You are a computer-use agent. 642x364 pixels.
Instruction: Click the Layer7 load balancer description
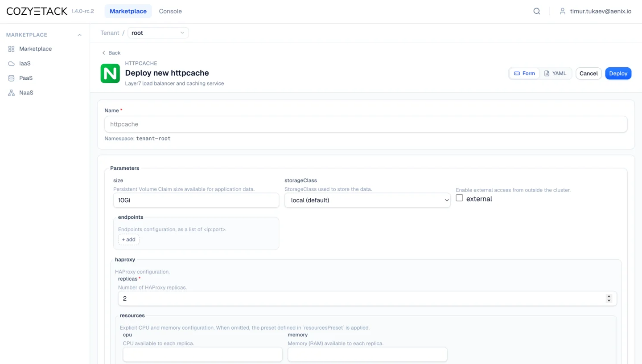coord(174,83)
